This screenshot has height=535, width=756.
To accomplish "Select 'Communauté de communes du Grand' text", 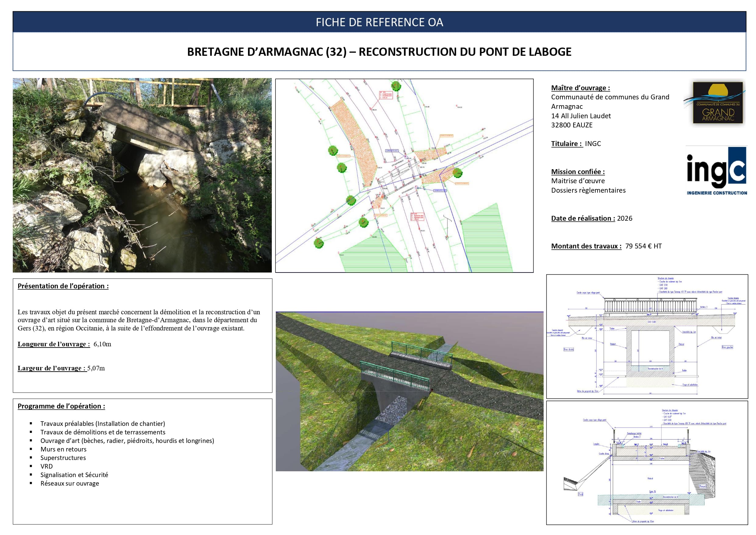I will click(610, 97).
